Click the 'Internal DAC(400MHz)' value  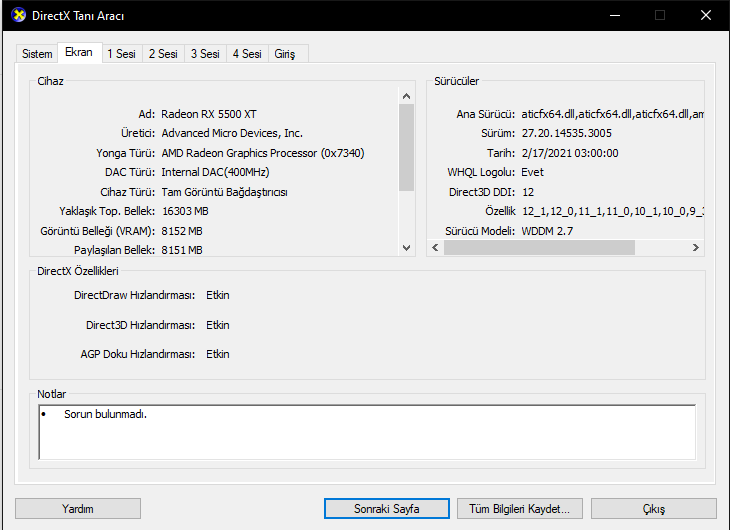215,172
